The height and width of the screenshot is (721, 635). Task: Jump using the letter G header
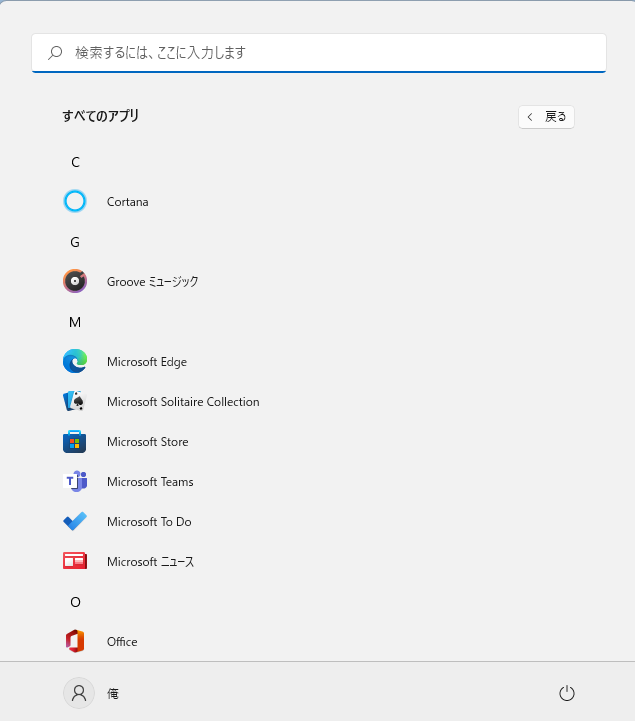(75, 242)
